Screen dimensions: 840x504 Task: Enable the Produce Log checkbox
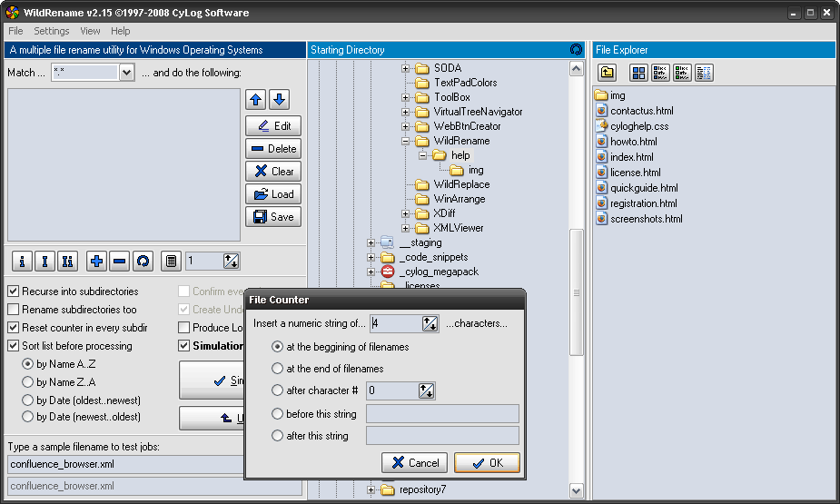(x=183, y=328)
